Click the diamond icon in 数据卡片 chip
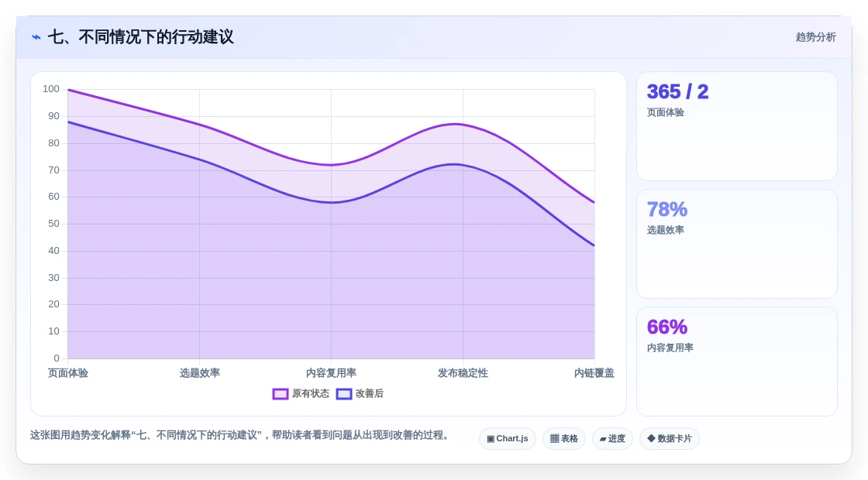This screenshot has width=868, height=480. 651,438
